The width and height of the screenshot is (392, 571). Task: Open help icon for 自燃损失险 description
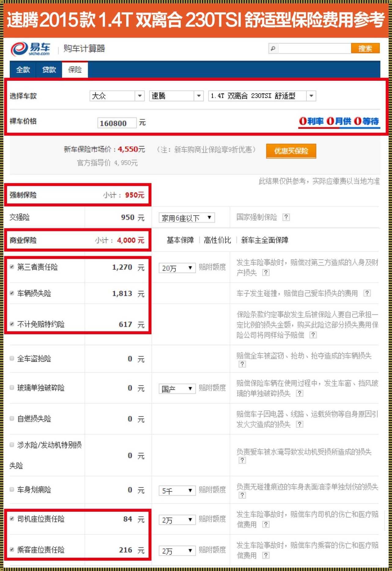(300, 424)
